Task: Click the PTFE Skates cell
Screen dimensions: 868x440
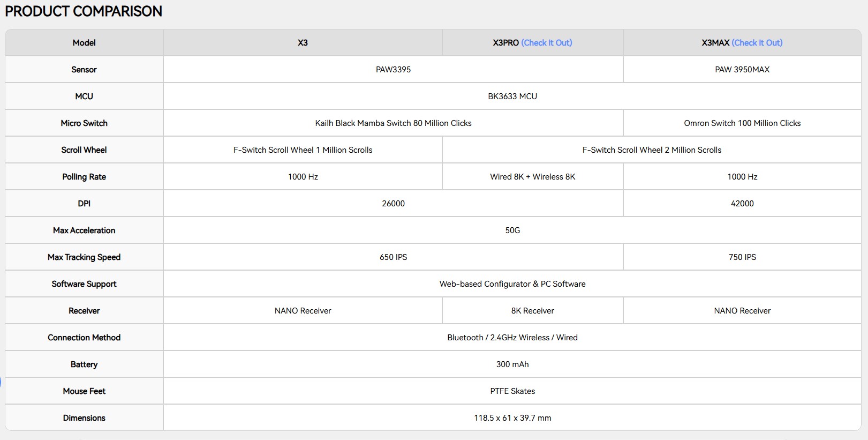Action: click(x=512, y=391)
